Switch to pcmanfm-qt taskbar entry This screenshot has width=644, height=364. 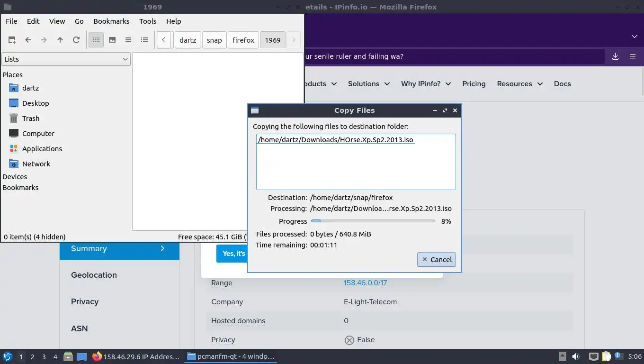click(x=231, y=356)
